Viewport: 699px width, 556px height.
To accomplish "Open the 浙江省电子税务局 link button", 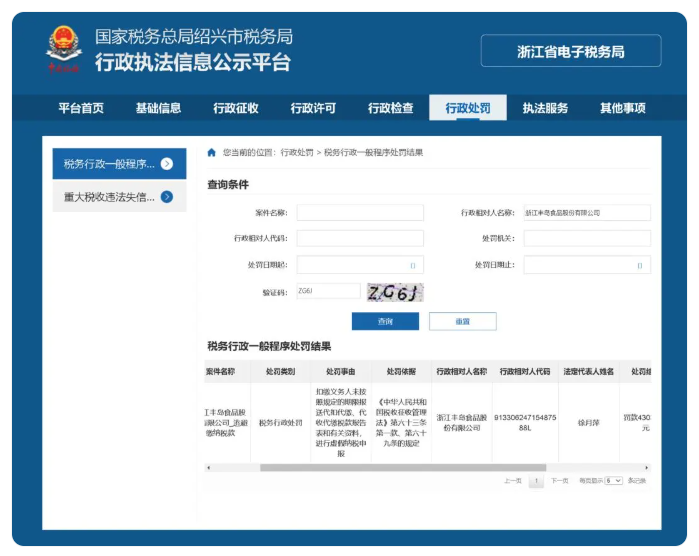I will [570, 51].
